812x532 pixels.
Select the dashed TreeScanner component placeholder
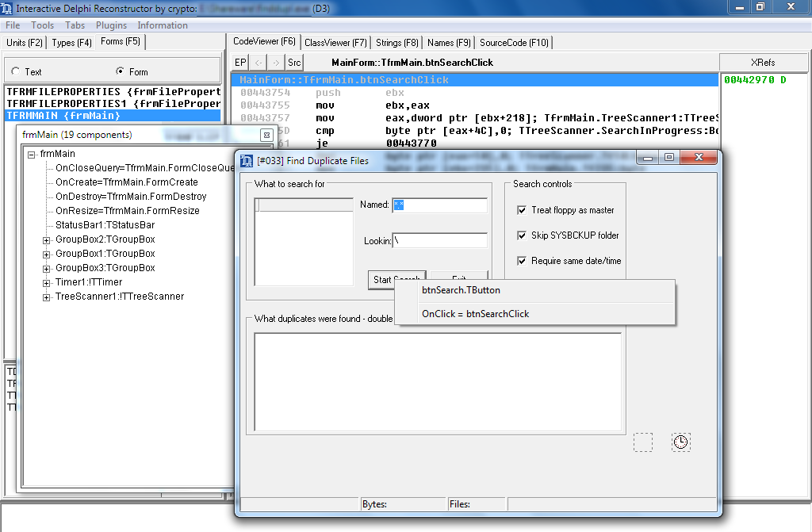tap(643, 442)
